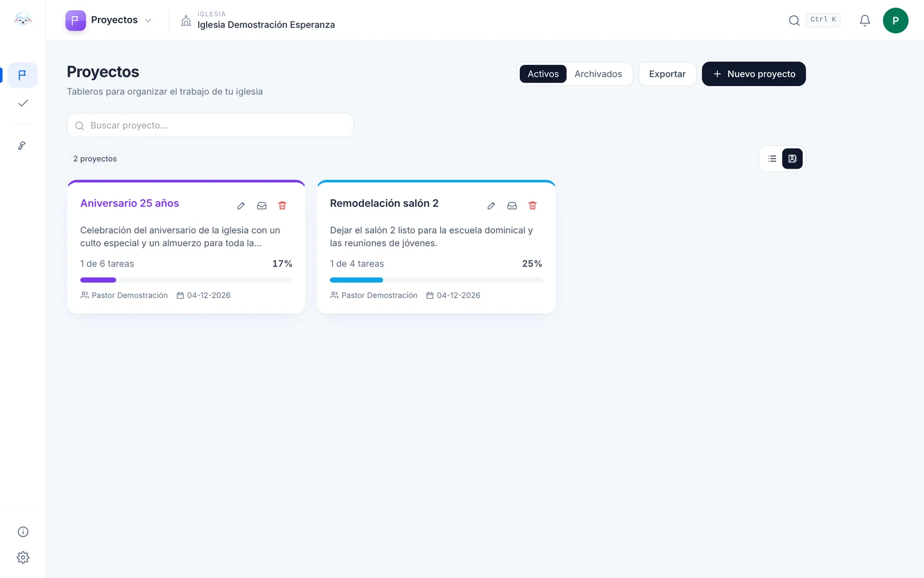The height and width of the screenshot is (578, 924).
Task: Open the Aniversario 25 años project title
Action: pos(129,203)
